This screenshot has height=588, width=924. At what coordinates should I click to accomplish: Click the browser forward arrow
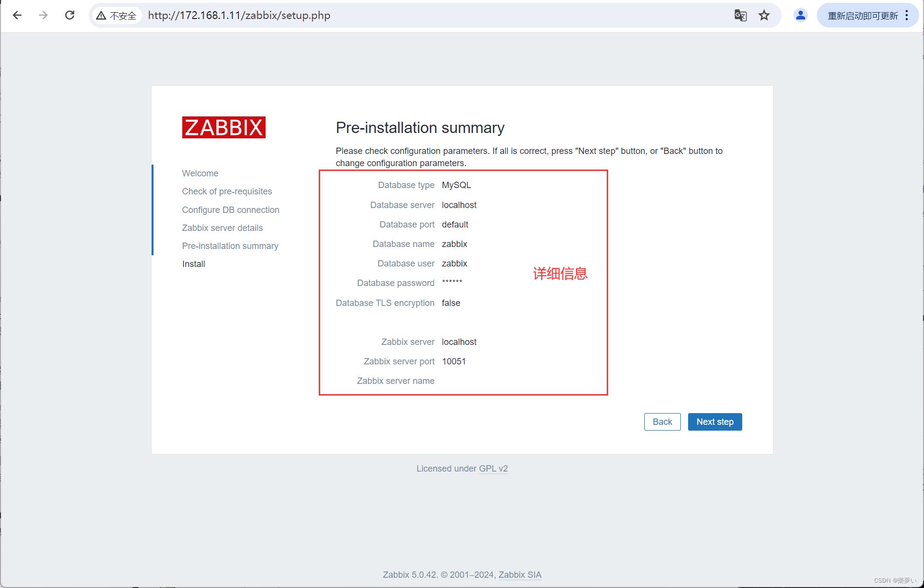[x=43, y=15]
